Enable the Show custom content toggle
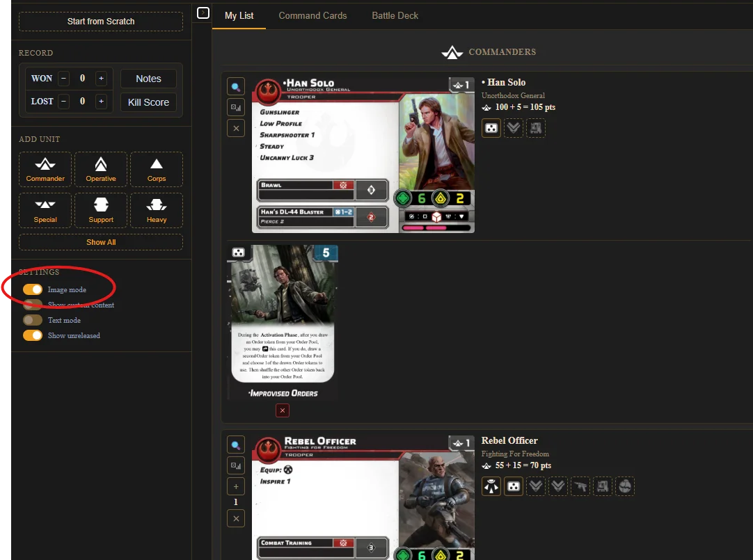This screenshot has width=753, height=560. pos(33,305)
